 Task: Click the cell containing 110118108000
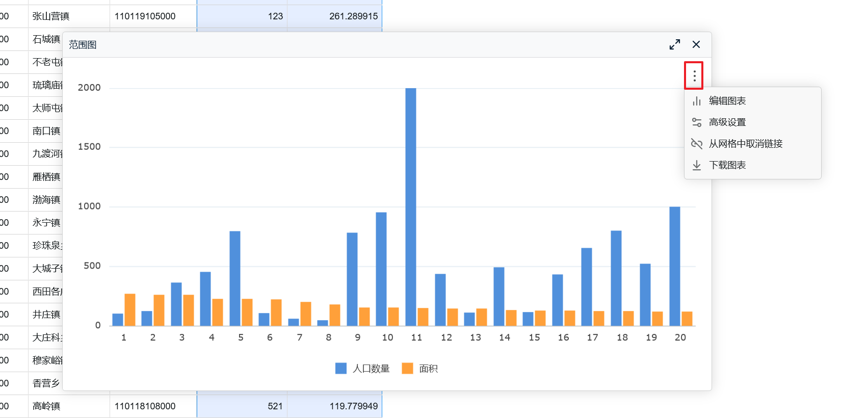145,406
